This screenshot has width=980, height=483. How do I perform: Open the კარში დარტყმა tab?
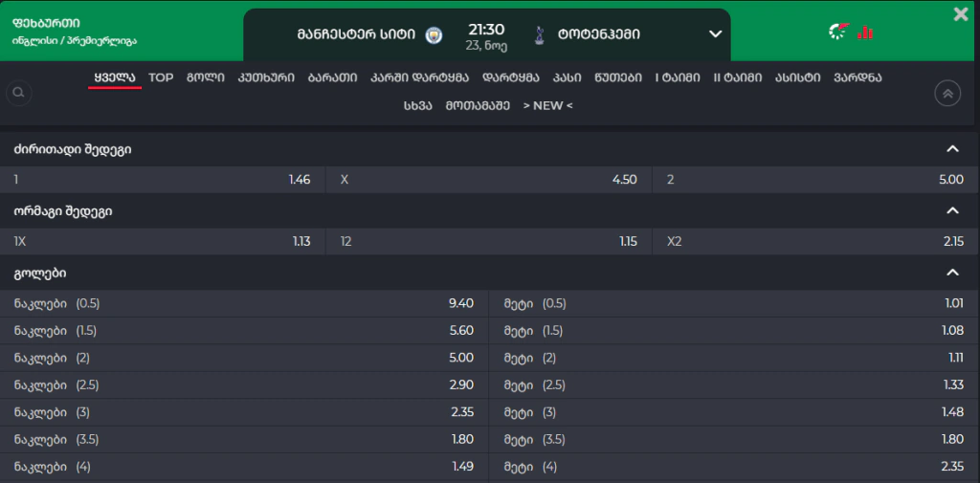click(419, 78)
